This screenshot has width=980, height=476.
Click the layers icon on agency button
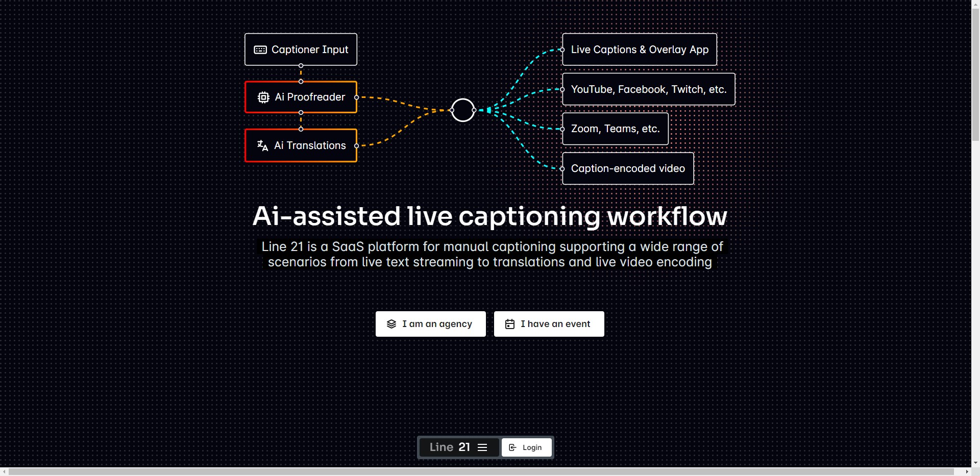click(391, 324)
